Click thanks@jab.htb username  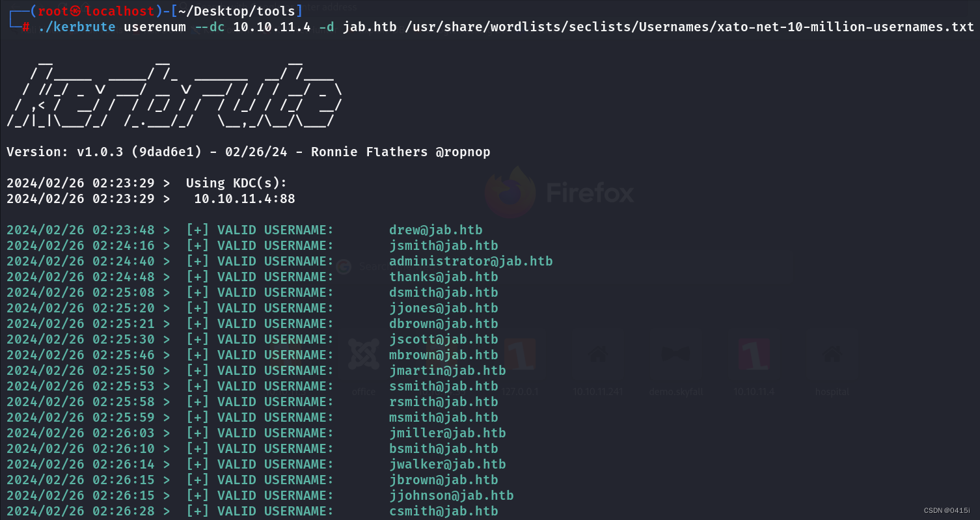coord(444,277)
